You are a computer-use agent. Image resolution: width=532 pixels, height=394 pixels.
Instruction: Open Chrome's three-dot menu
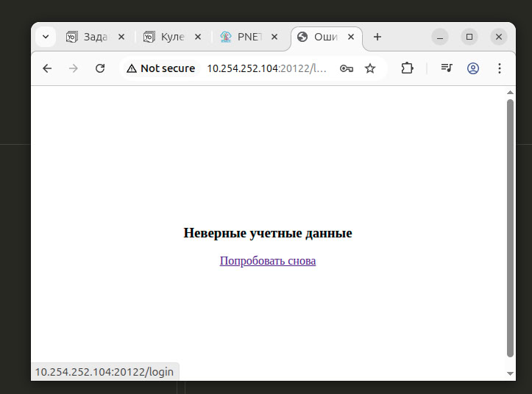click(x=500, y=68)
